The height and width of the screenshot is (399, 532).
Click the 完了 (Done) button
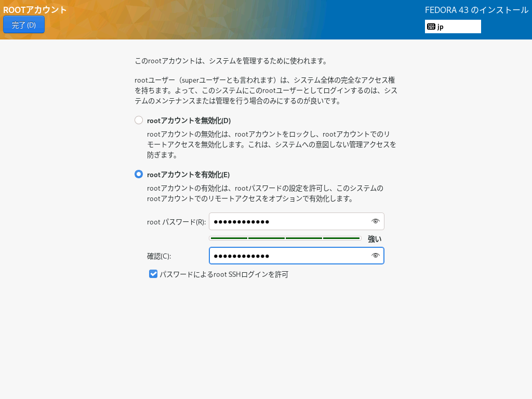[24, 24]
